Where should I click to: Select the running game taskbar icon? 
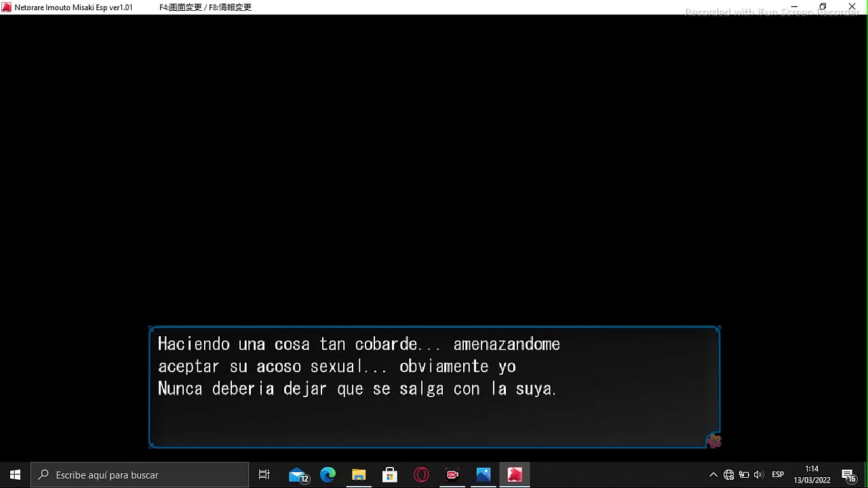click(x=515, y=475)
